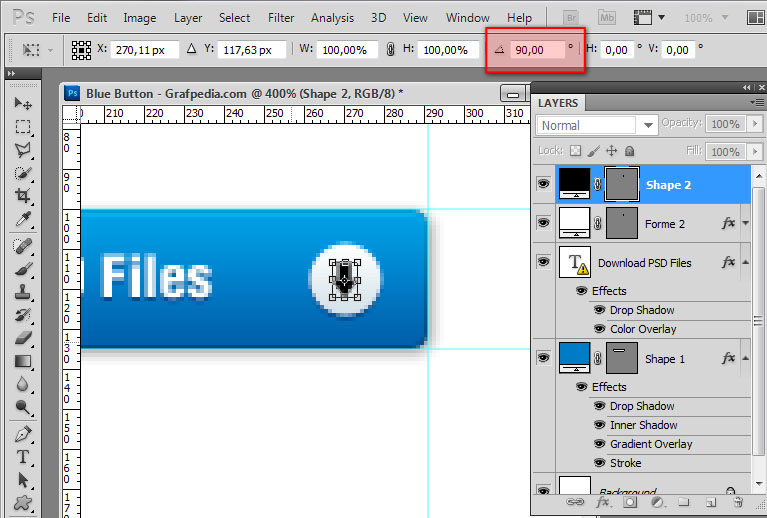Select the Dodge tool
Image resolution: width=767 pixels, height=518 pixels.
(x=23, y=406)
